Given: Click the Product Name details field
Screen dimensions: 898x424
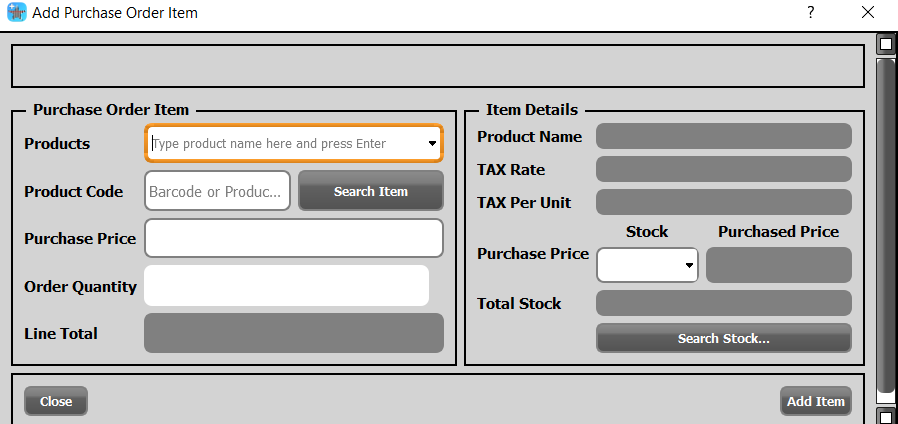Looking at the screenshot, I should 723,136.
